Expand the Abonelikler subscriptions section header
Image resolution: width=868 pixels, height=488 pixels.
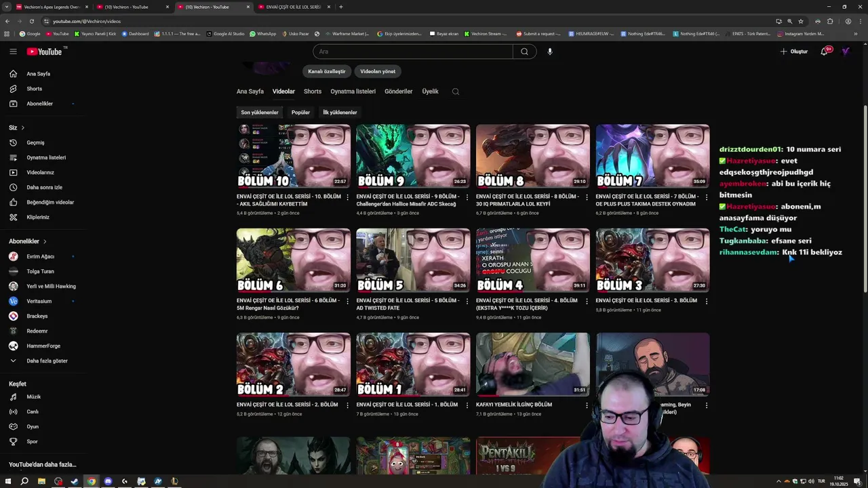tap(28, 241)
